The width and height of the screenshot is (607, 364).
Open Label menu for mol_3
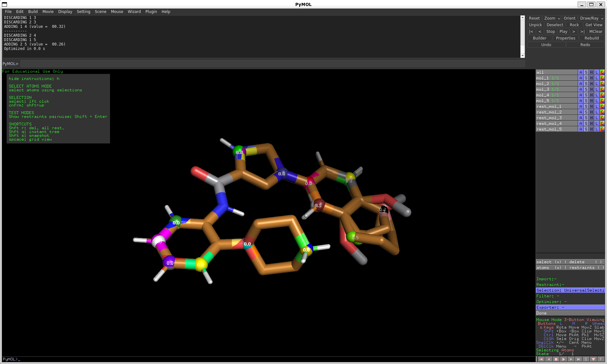pyautogui.click(x=597, y=89)
